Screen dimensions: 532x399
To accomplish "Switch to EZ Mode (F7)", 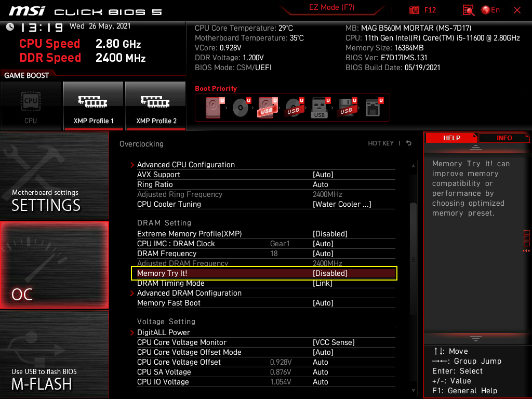I will (331, 7).
